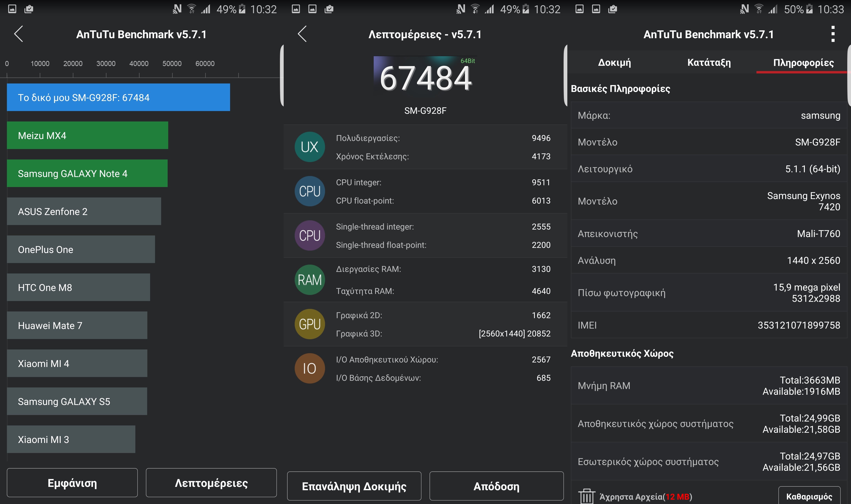Screen dimensions: 851x504
Task: Tap the briefcase notification icon in the first screen
Action: [x=29, y=9]
